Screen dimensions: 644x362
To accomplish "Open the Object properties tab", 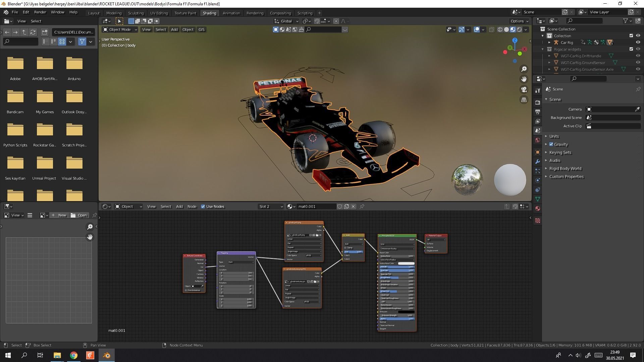I will click(538, 152).
